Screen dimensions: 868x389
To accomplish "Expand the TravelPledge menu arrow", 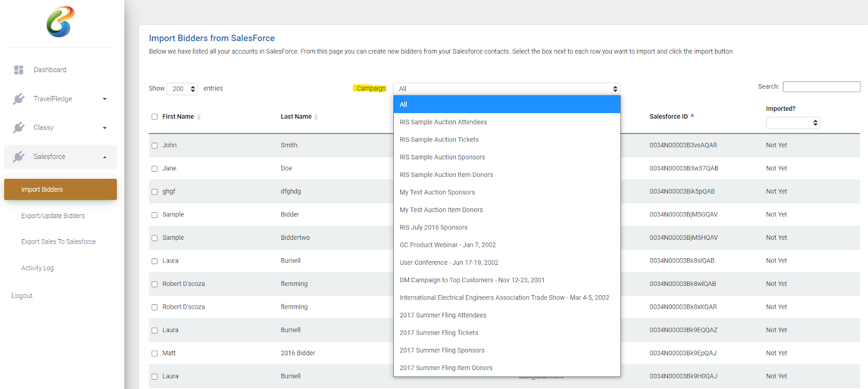I will [x=105, y=99].
